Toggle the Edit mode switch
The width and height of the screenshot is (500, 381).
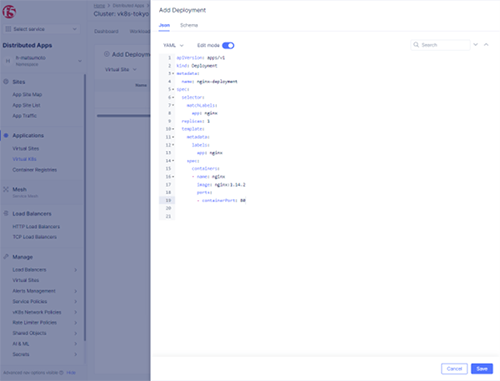pyautogui.click(x=228, y=45)
